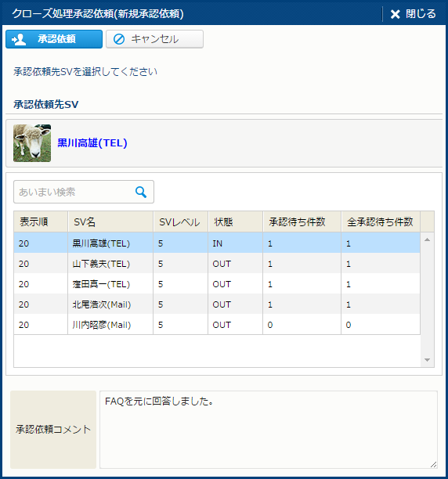448x479 pixels.
Task: Sort by SV名 column header
Action: click(x=110, y=221)
